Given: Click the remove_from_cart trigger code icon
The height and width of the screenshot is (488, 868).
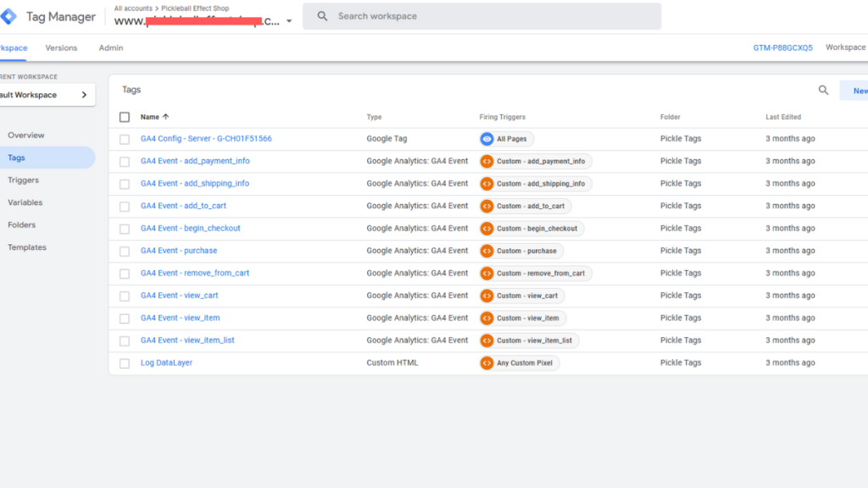Looking at the screenshot, I should click(487, 274).
